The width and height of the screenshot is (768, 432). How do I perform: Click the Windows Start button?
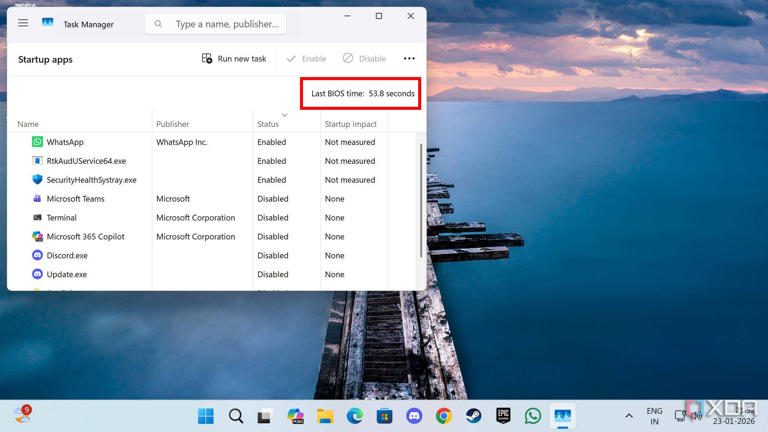point(206,416)
